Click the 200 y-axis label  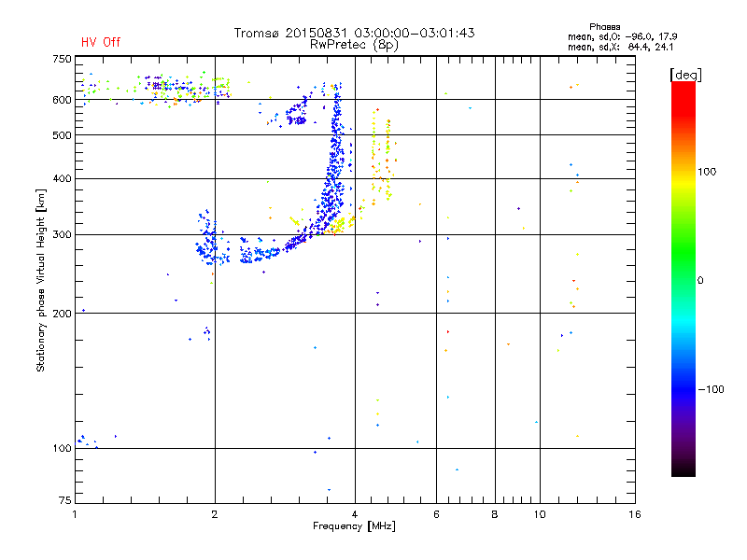[x=62, y=314]
